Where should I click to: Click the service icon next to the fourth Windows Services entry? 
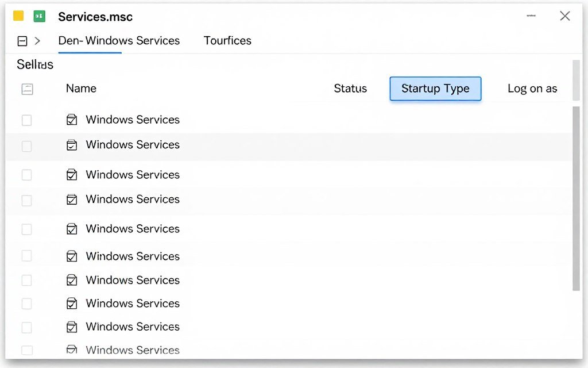(x=72, y=199)
